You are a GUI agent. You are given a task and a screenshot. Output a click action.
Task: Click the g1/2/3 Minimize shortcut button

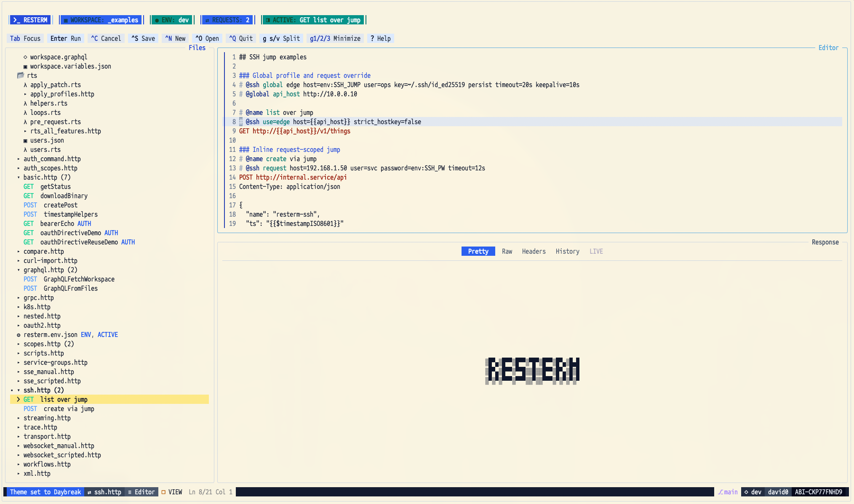click(x=335, y=38)
